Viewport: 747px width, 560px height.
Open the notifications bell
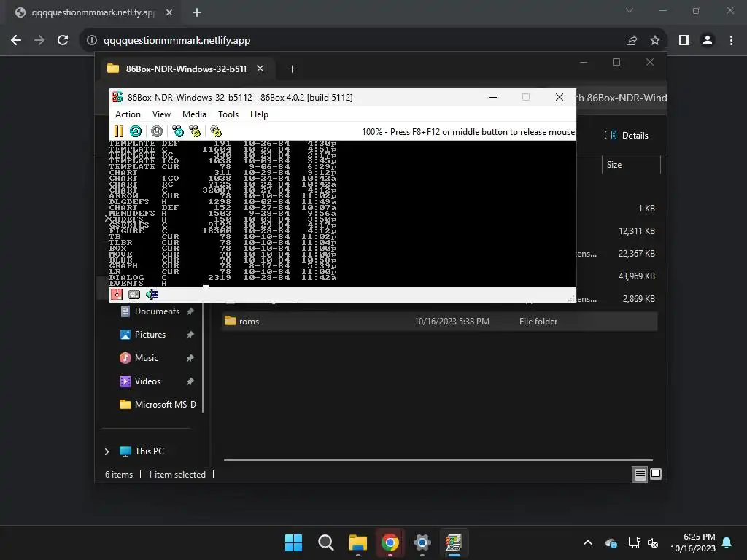(727, 542)
